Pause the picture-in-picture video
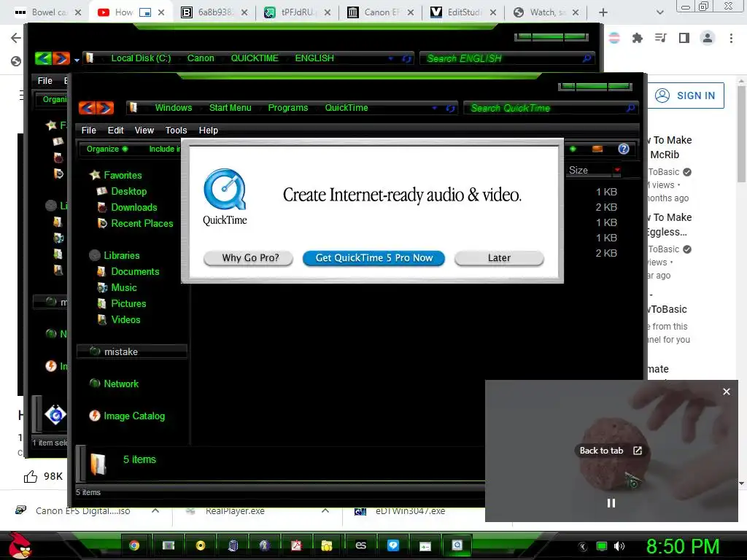The width and height of the screenshot is (747, 560). [611, 503]
